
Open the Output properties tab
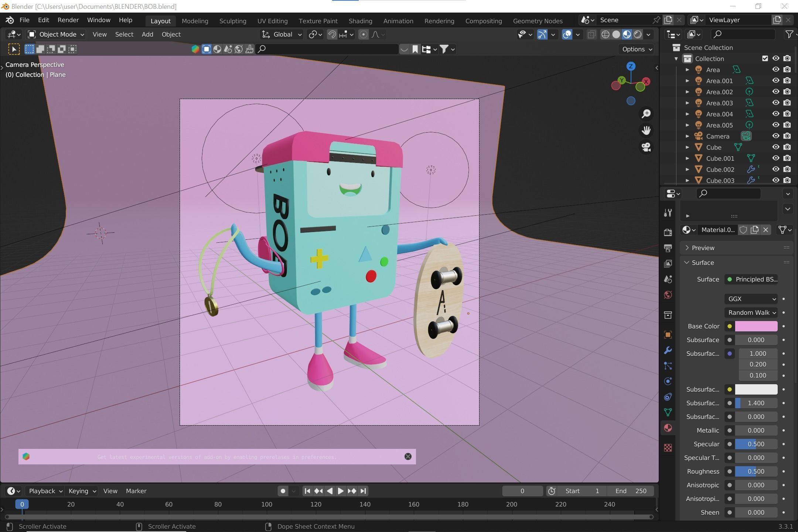coord(668,248)
